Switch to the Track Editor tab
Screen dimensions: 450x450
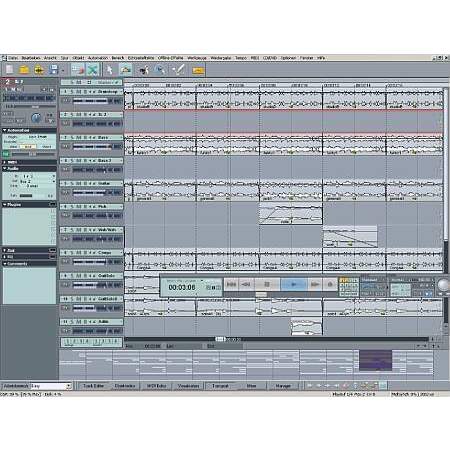click(93, 386)
